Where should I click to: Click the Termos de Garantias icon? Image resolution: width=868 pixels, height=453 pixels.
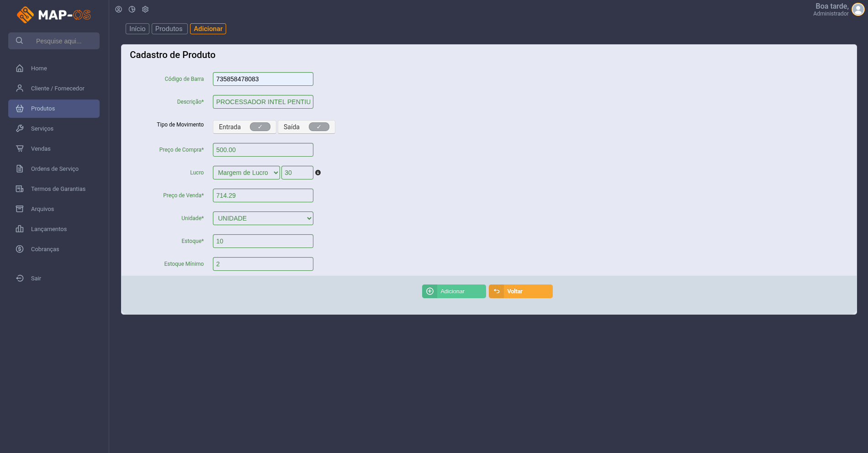pyautogui.click(x=20, y=189)
